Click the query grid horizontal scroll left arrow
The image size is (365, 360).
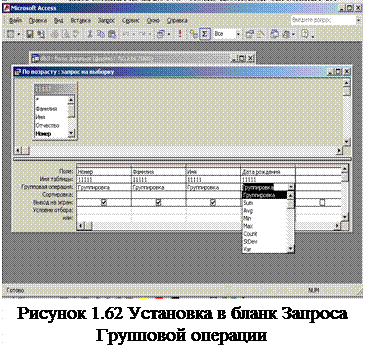pos(80,226)
